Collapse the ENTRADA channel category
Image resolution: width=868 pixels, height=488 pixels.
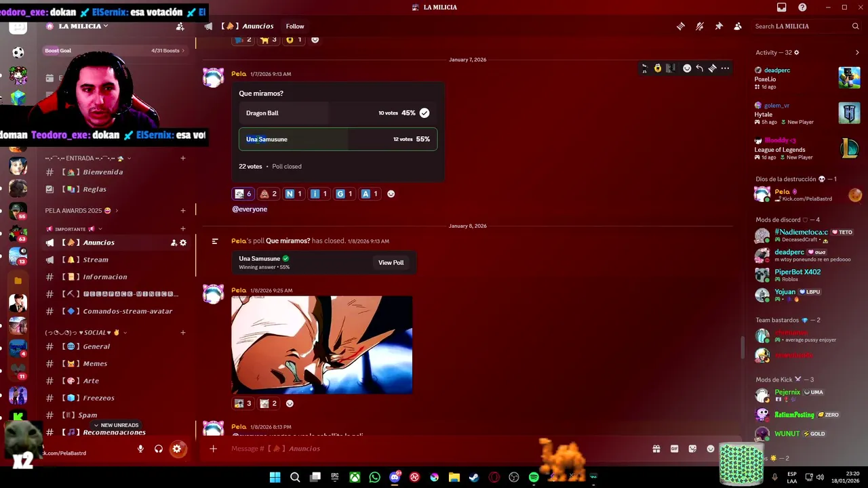pos(88,159)
